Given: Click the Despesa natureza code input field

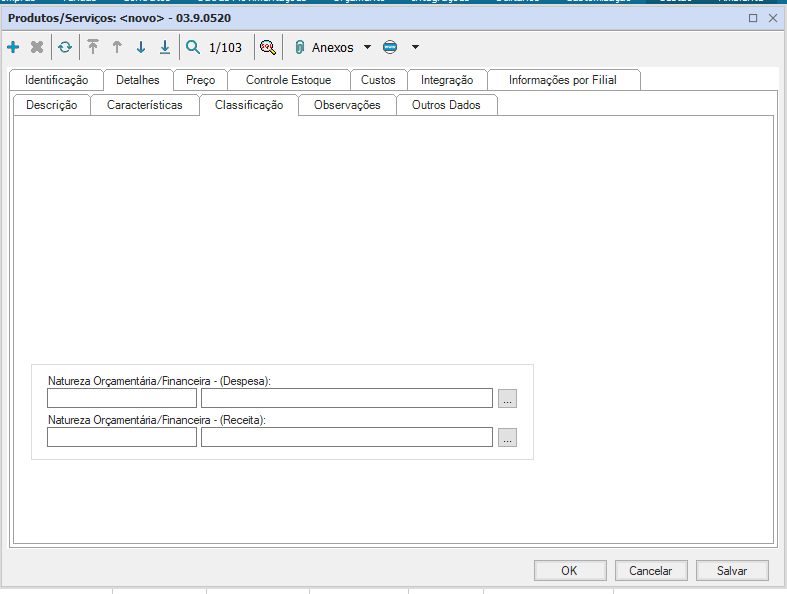Looking at the screenshot, I should (x=122, y=398).
